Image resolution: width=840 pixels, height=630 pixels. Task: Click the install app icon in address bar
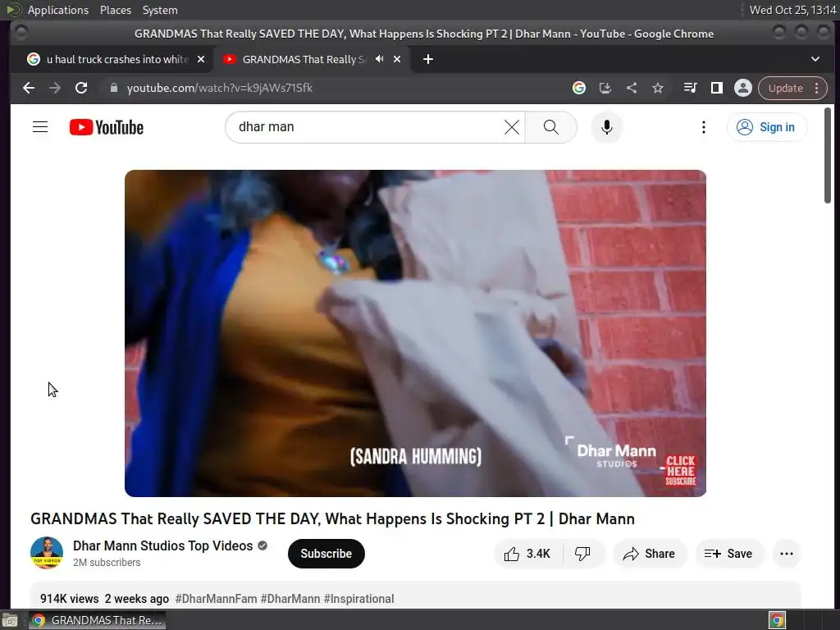tap(605, 88)
